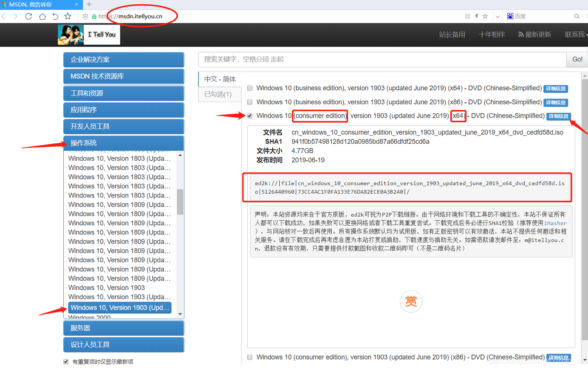Select the ed2k download link text
This screenshot has height=369, width=588.
[x=410, y=188]
